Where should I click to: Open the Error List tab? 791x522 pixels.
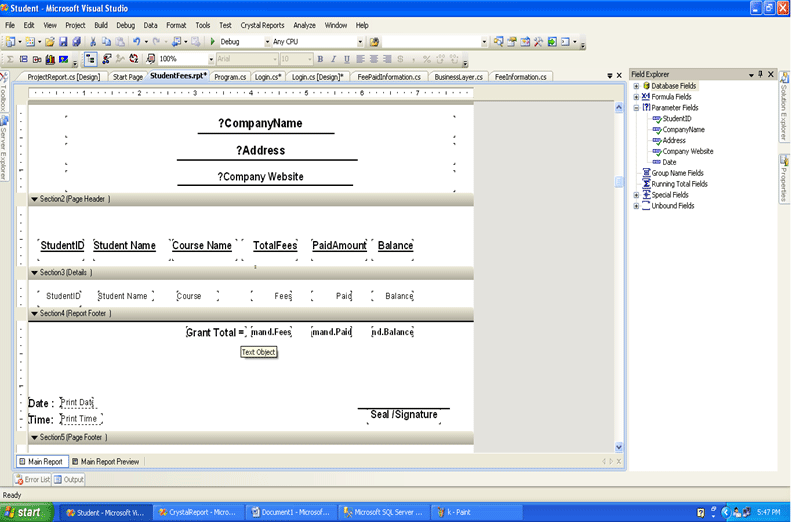[x=33, y=480]
